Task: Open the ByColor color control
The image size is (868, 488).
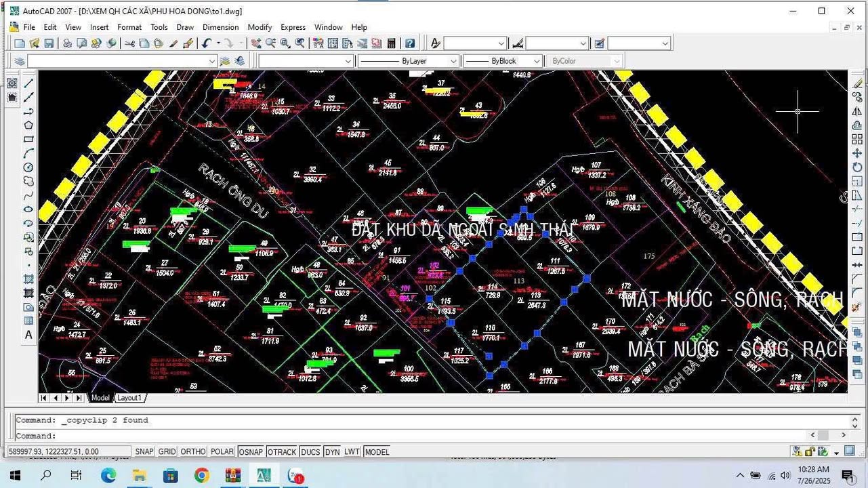Action: 615,60
